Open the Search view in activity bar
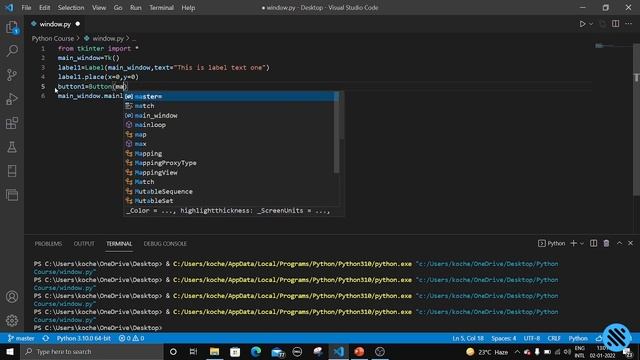The width and height of the screenshot is (640, 360). [x=12, y=51]
